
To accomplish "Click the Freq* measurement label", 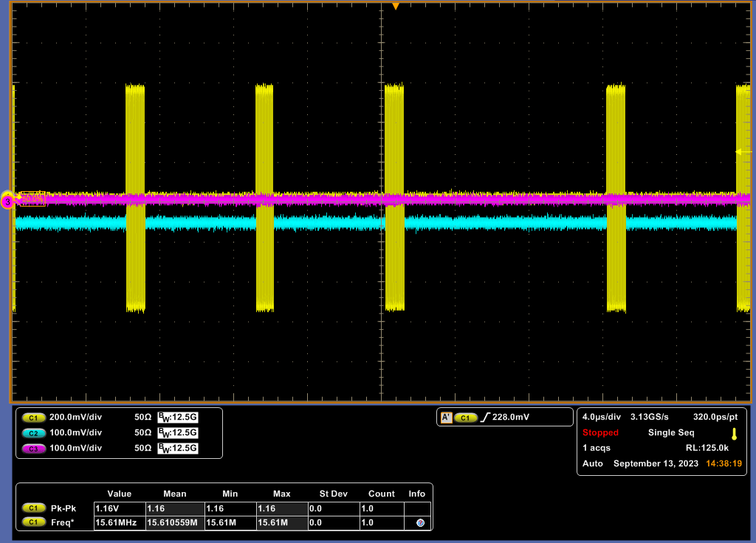I will pos(62,523).
